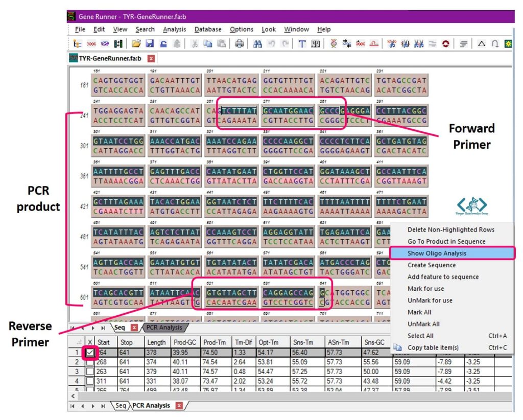Print using the printer icon

tap(239, 44)
